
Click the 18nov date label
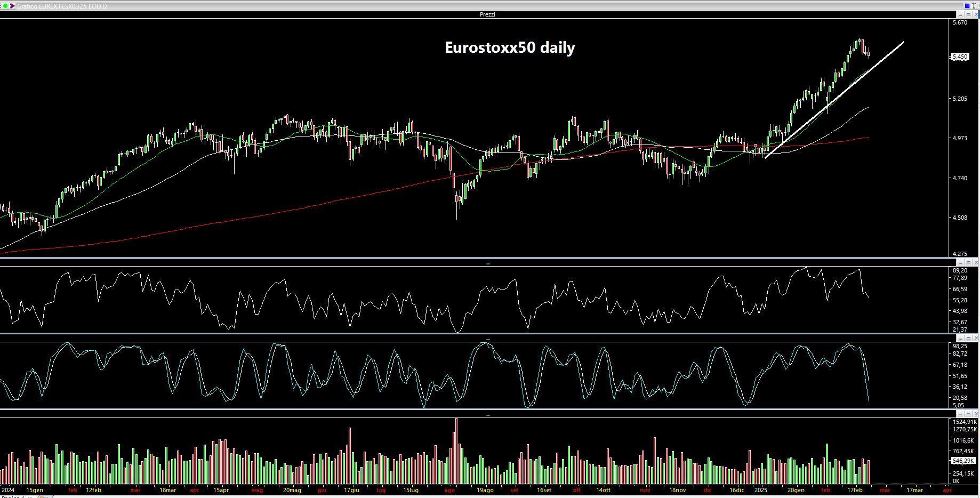(x=677, y=490)
